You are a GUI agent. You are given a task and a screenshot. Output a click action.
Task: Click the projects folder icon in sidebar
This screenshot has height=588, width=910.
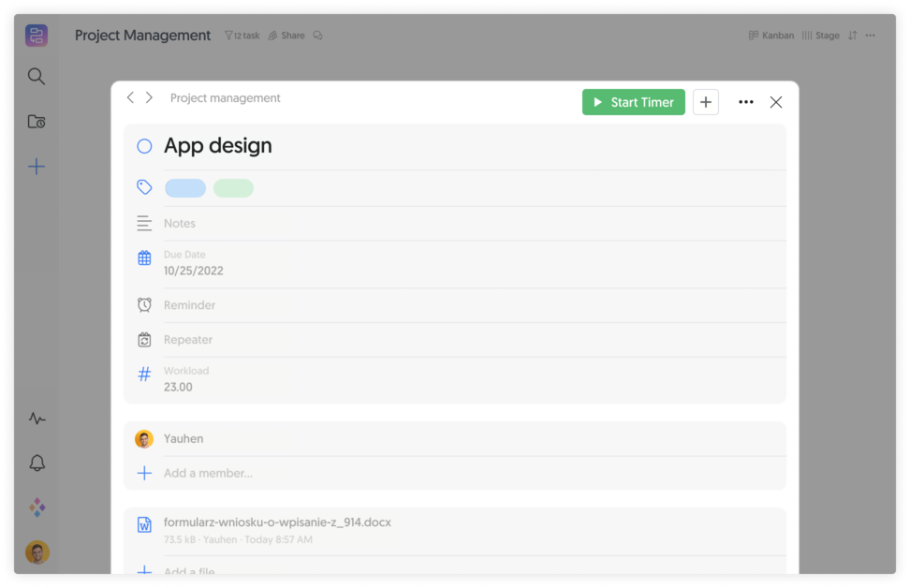click(x=36, y=121)
